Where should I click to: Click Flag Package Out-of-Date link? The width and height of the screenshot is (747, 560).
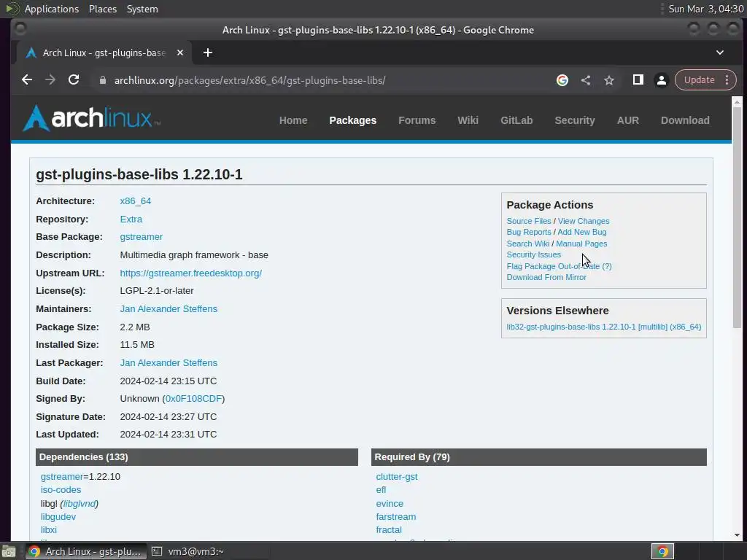pos(553,266)
